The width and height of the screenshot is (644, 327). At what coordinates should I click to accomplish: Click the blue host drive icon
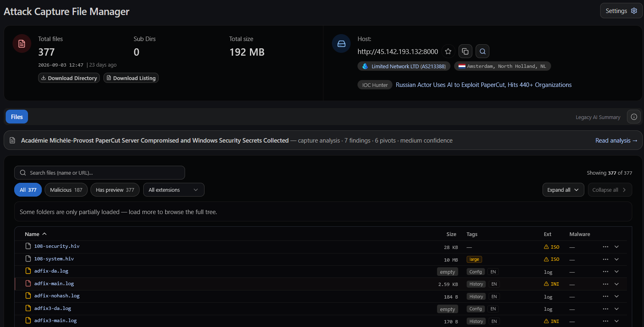pos(341,43)
